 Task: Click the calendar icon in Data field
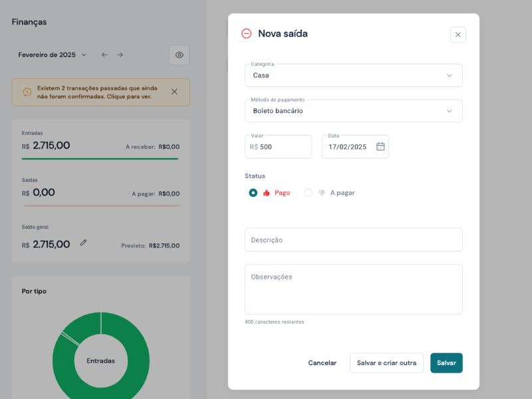point(380,146)
